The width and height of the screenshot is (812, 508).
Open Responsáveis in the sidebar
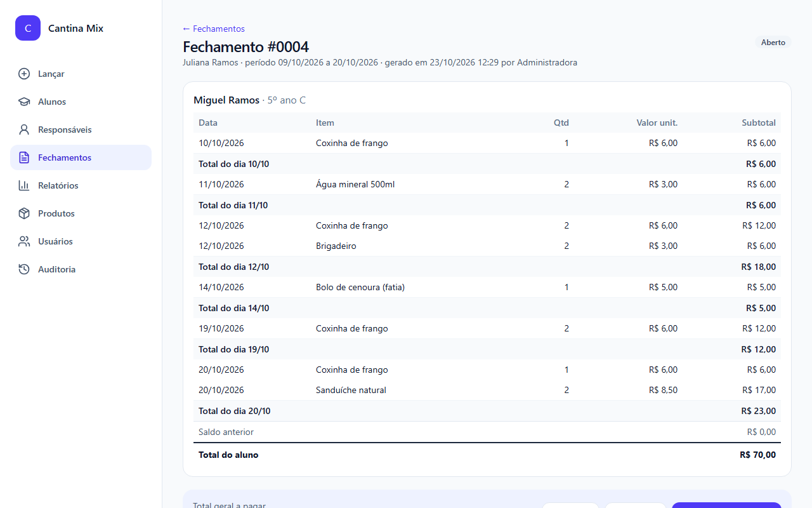tap(81, 130)
